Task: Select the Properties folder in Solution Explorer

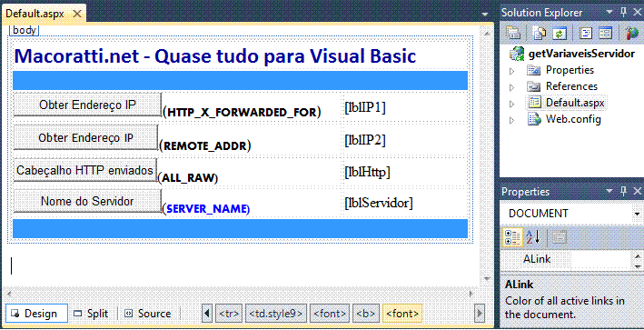Action: pos(570,70)
